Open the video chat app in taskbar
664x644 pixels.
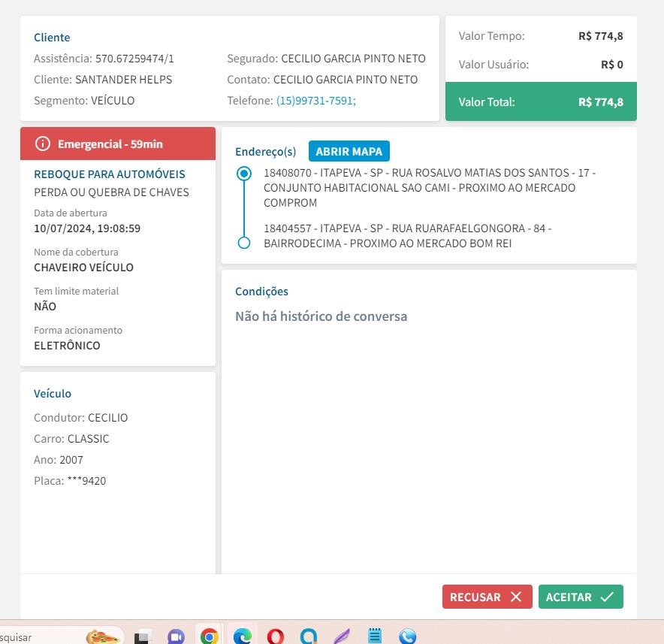[x=176, y=636]
